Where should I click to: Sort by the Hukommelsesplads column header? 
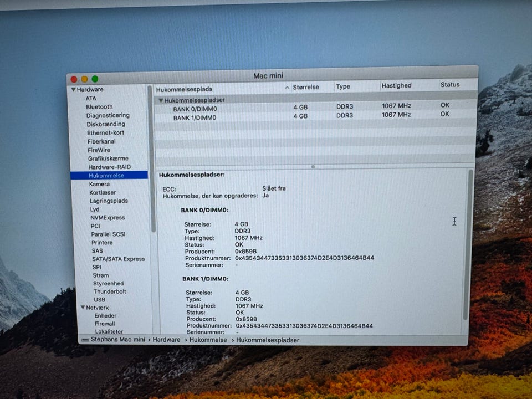(x=184, y=89)
